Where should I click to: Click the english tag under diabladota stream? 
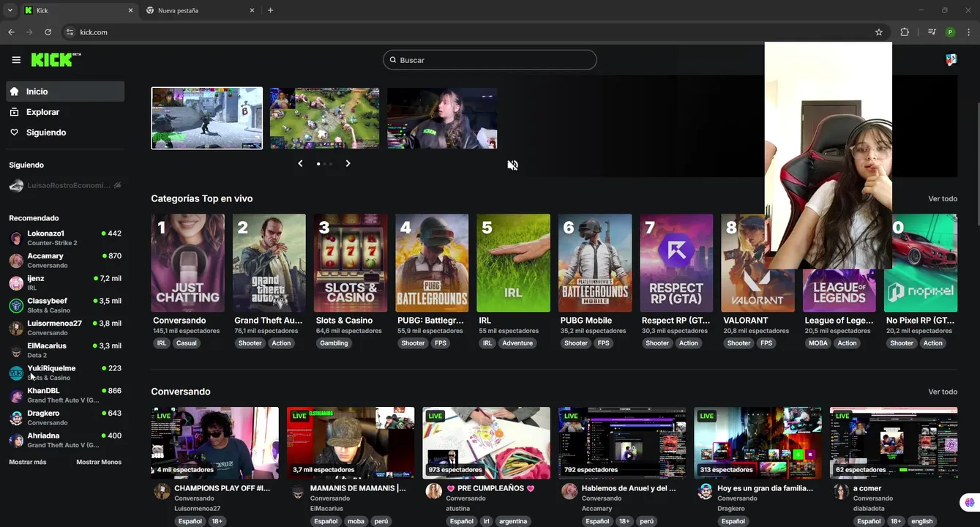click(x=921, y=521)
